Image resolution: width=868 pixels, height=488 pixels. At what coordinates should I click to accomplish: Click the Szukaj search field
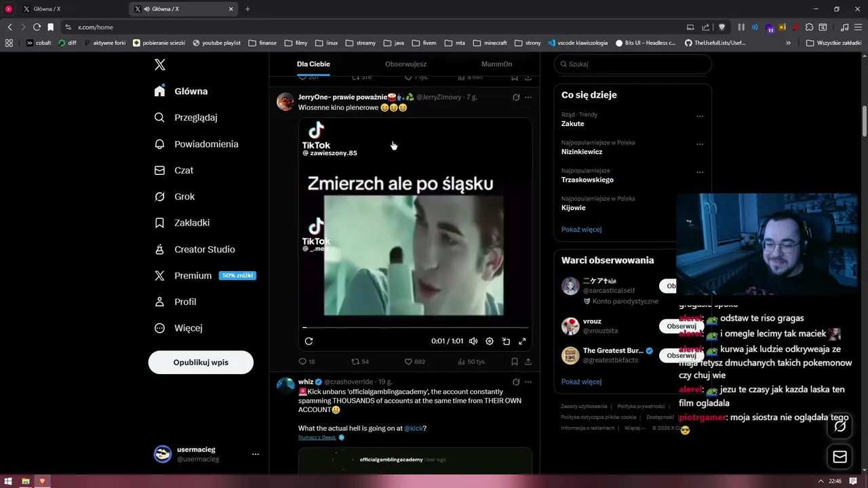click(633, 64)
